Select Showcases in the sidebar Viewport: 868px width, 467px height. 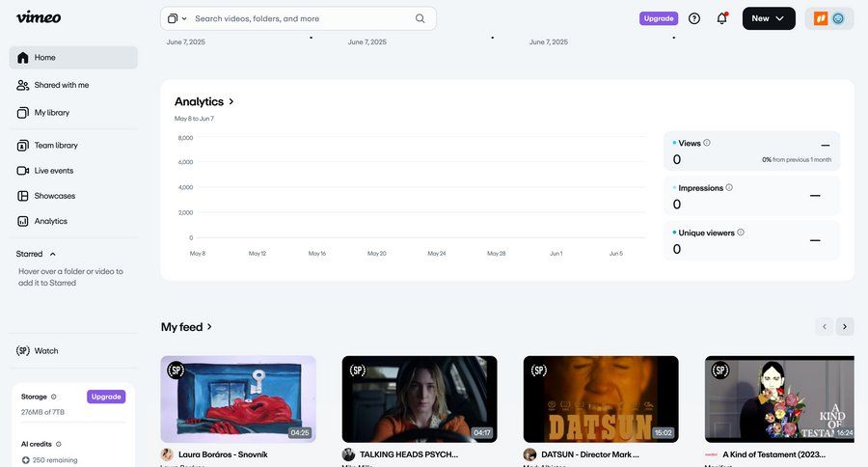click(54, 196)
